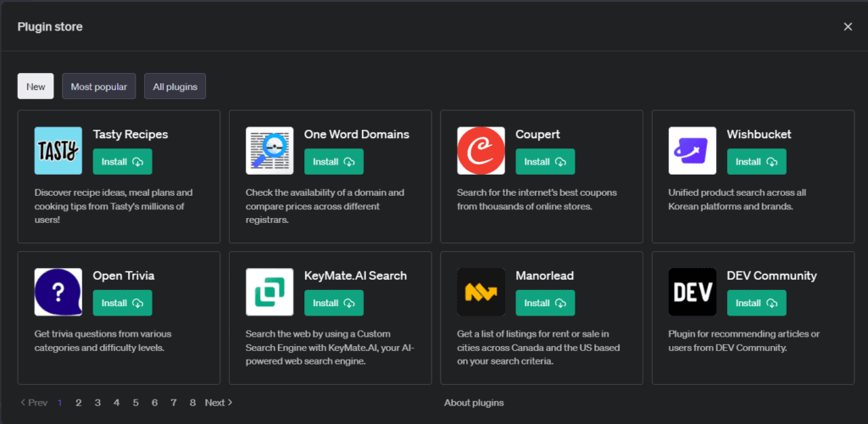Open the About plugins link
The image size is (868, 424).
(474, 403)
